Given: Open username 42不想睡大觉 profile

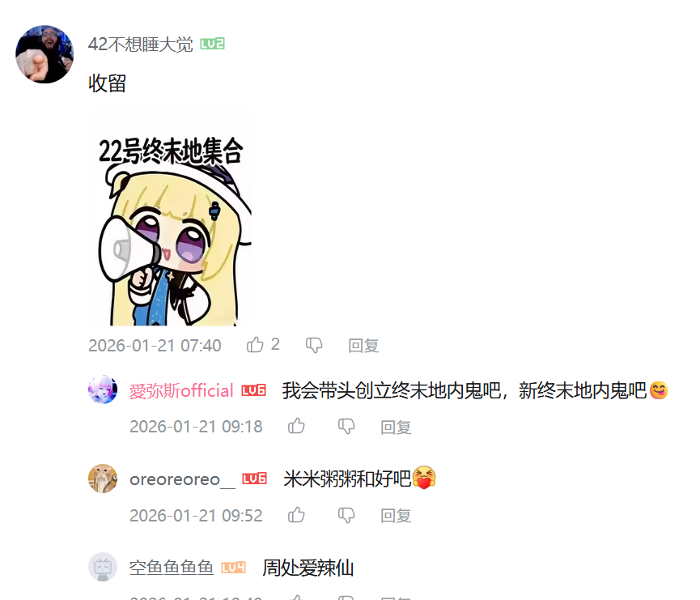Looking at the screenshot, I should [x=140, y=45].
